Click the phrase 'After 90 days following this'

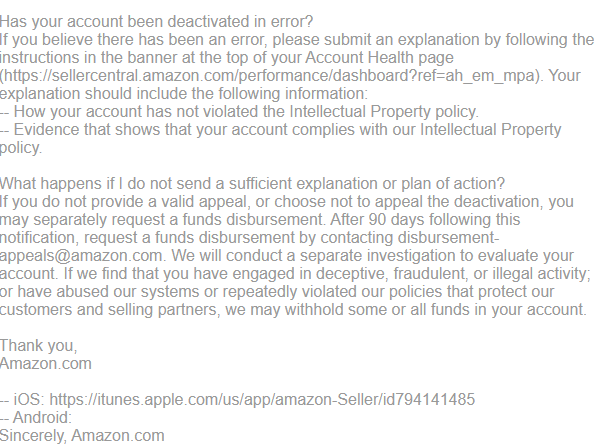425,220
